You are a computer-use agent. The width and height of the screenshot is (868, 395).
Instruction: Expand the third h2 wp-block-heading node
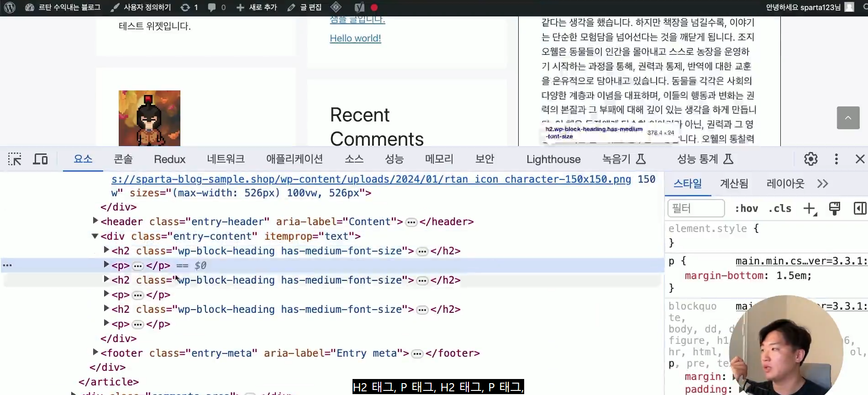coord(106,308)
